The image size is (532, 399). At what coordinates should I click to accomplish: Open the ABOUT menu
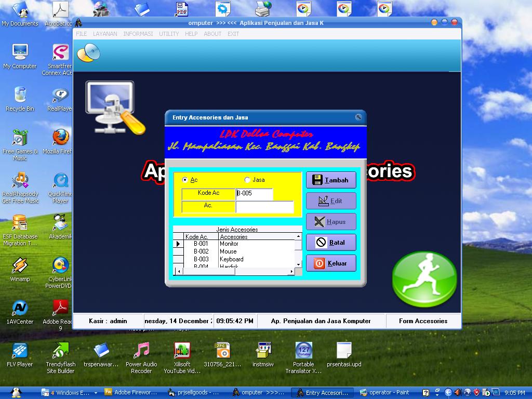(x=212, y=34)
